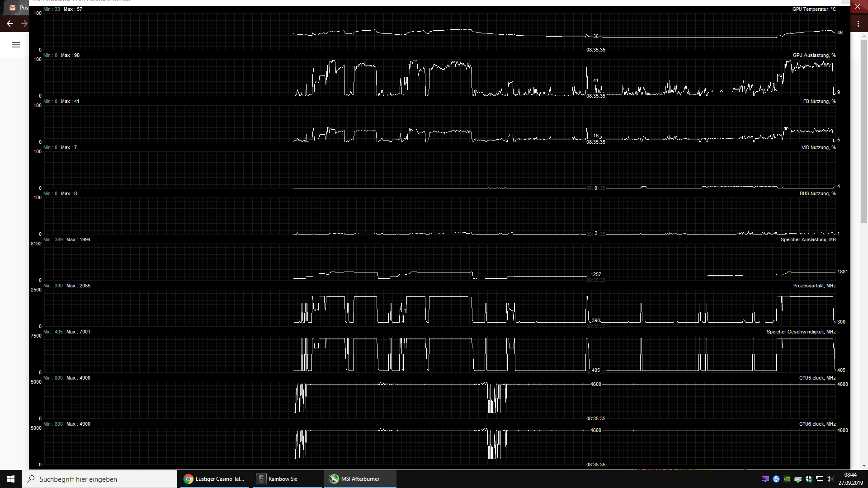
Task: Click the browser back arrow
Action: pyautogui.click(x=9, y=23)
